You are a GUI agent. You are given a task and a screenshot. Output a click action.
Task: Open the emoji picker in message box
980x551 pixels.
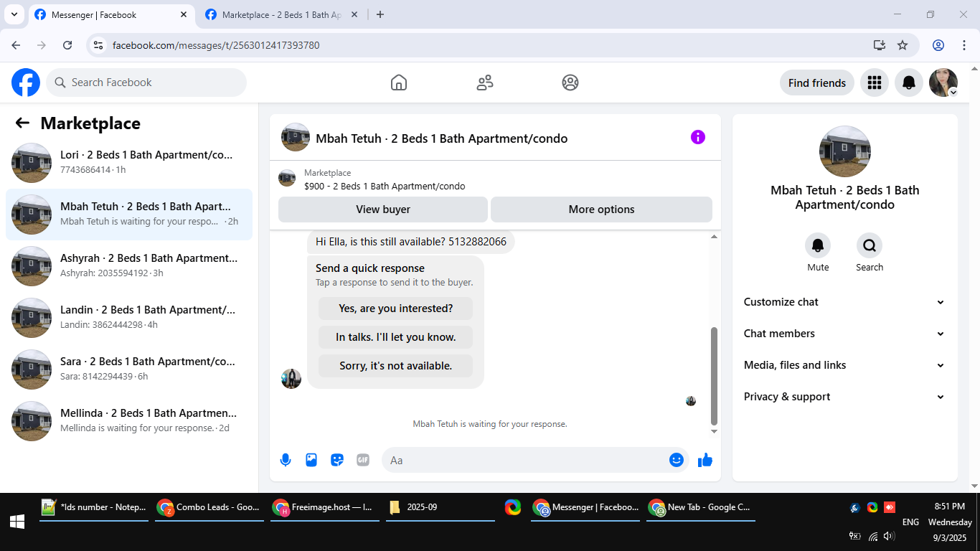point(677,460)
